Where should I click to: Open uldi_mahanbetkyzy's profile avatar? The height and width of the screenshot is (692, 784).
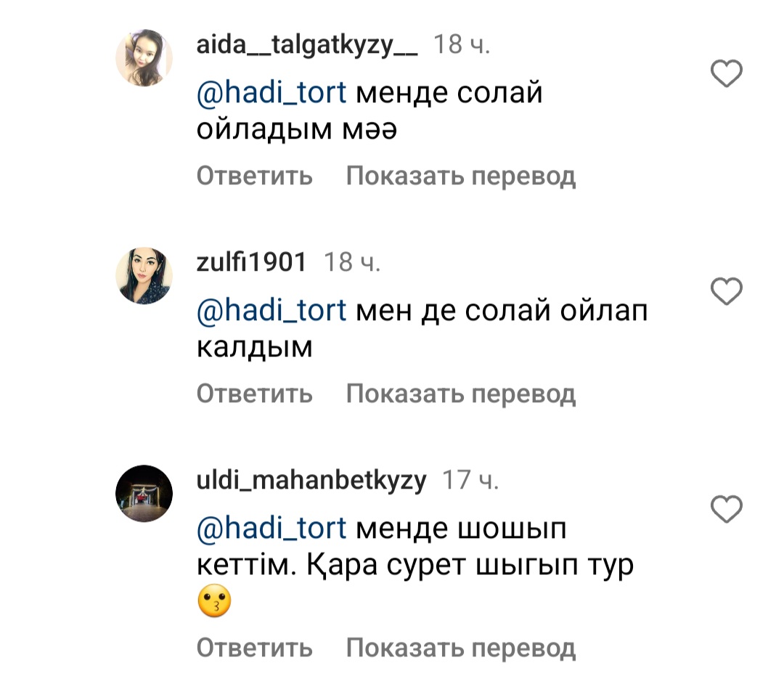point(144,494)
